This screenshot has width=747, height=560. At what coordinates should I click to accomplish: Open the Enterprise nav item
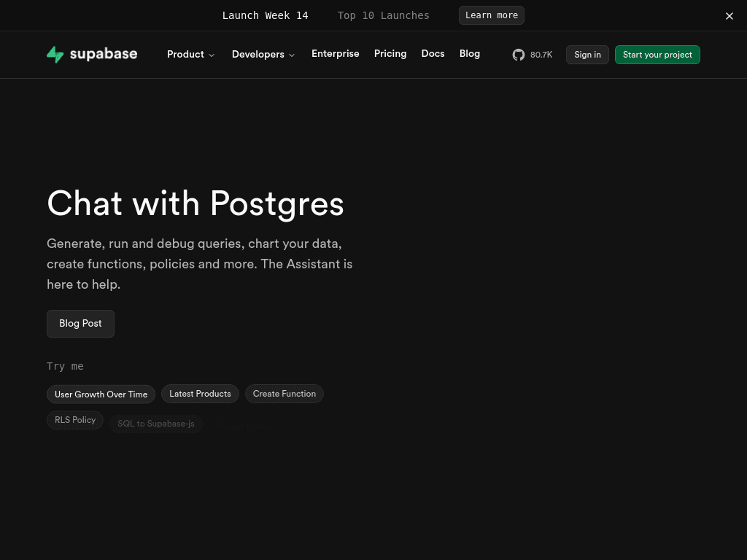tap(336, 54)
